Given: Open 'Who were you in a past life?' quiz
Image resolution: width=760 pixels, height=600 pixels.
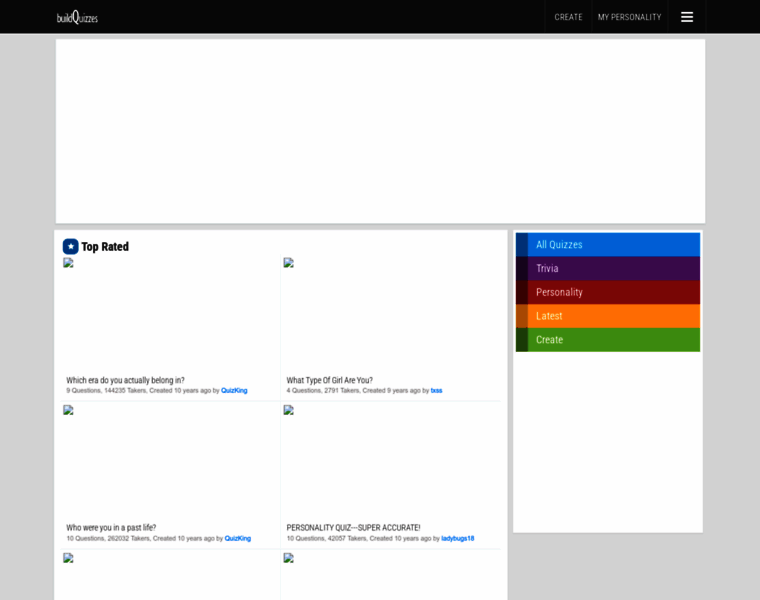Looking at the screenshot, I should click(x=111, y=527).
